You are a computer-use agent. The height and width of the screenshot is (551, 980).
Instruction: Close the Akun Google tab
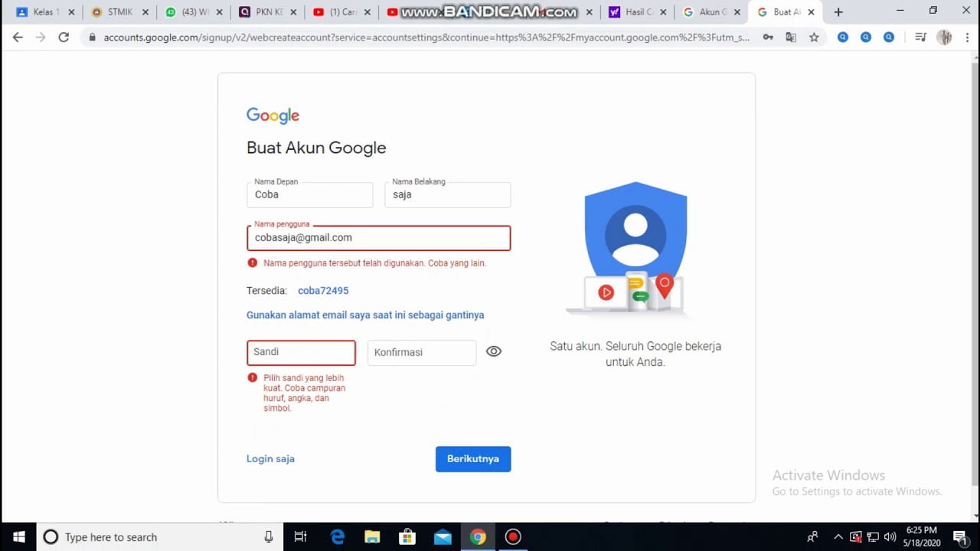point(737,12)
